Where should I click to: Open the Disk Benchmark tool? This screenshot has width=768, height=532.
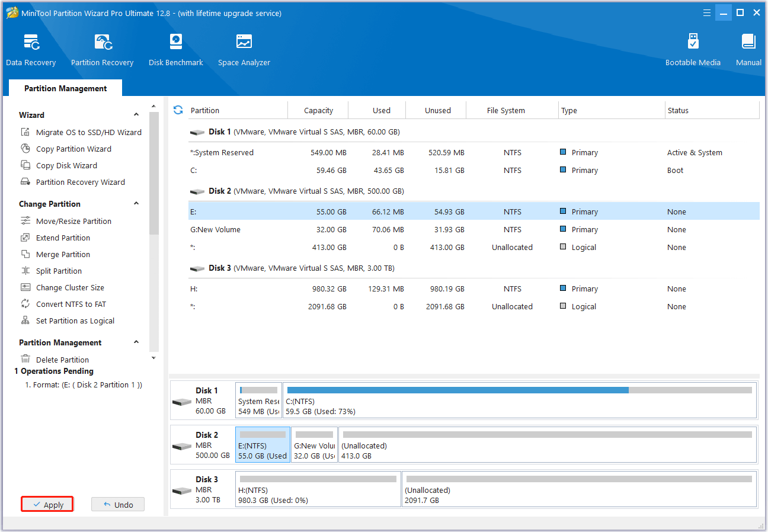(x=176, y=50)
